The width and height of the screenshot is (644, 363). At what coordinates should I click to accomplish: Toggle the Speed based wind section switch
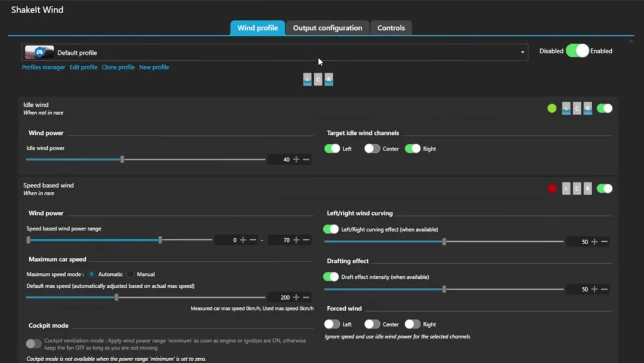[605, 188]
